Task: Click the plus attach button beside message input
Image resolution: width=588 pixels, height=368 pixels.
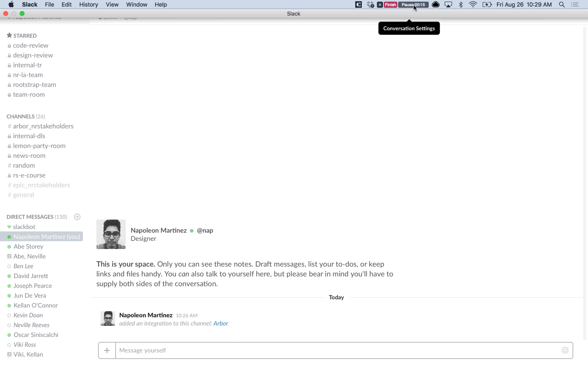Action: (x=107, y=350)
